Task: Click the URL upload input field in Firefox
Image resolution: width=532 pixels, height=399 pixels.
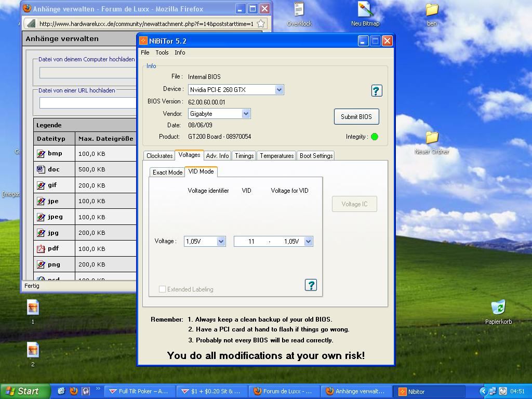Action: pyautogui.click(x=88, y=103)
